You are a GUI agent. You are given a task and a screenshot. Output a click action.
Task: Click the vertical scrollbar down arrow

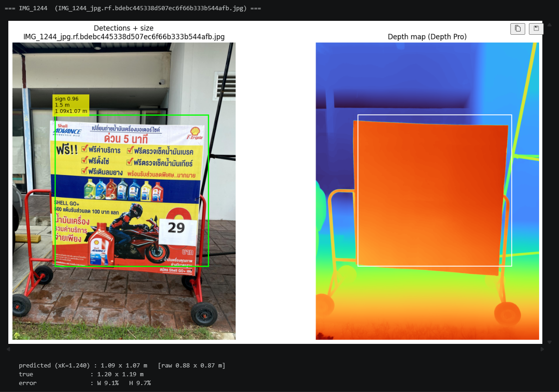pos(550,342)
